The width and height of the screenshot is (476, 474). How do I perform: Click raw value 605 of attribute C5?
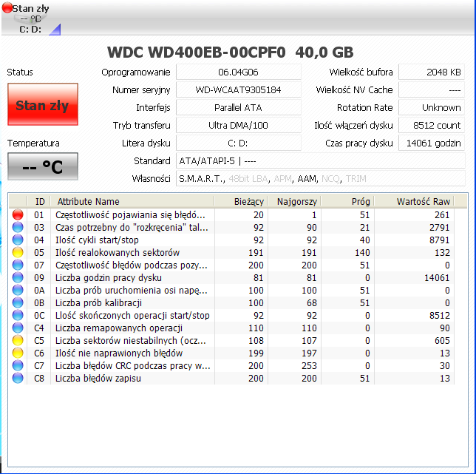(442, 340)
